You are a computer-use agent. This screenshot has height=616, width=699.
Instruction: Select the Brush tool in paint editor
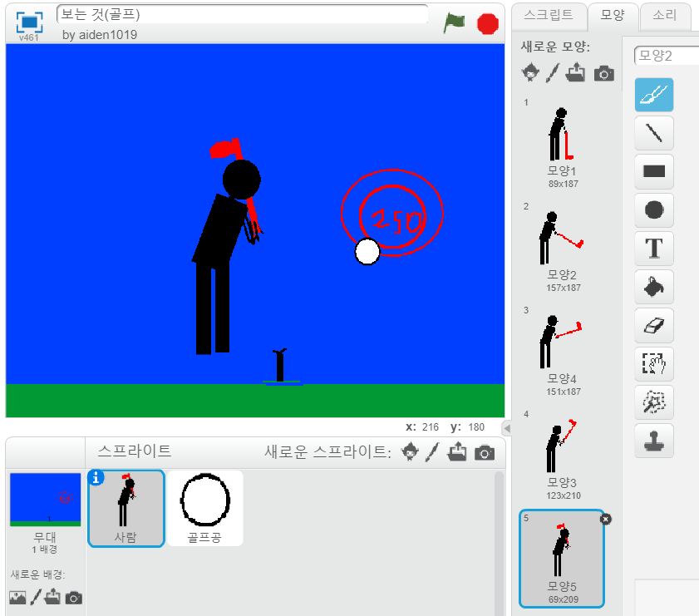click(653, 95)
